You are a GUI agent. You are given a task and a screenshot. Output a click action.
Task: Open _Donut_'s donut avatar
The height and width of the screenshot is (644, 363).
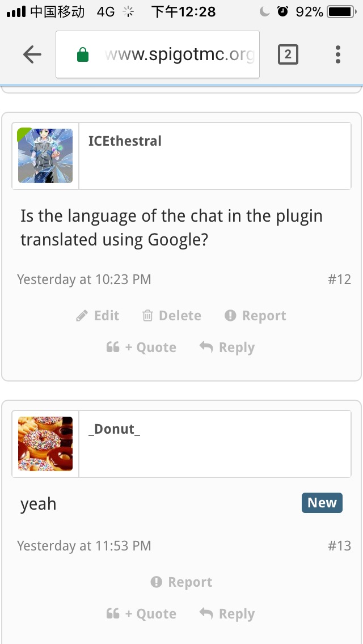pyautogui.click(x=45, y=444)
